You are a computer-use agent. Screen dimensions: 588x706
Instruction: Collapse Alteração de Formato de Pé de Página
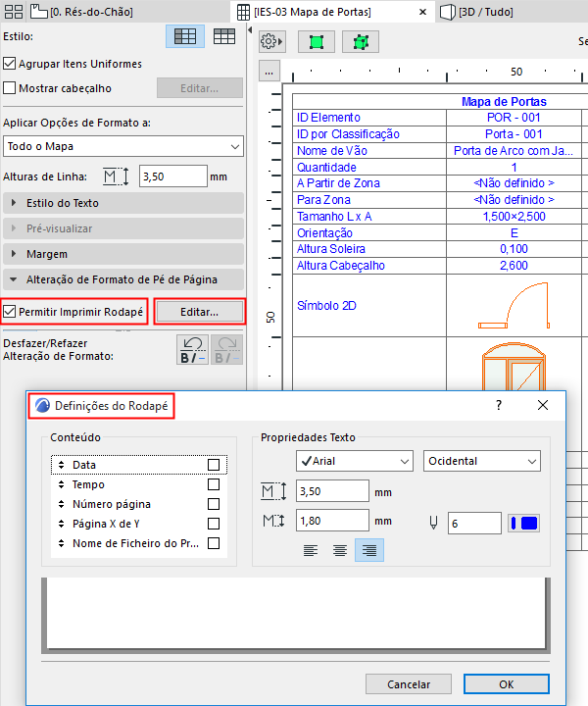tap(123, 279)
